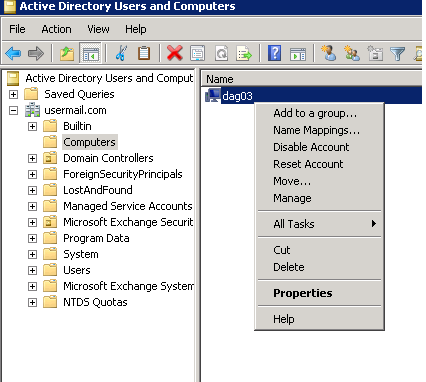Choose Add to a group from context menu
The image size is (426, 382).
[319, 113]
